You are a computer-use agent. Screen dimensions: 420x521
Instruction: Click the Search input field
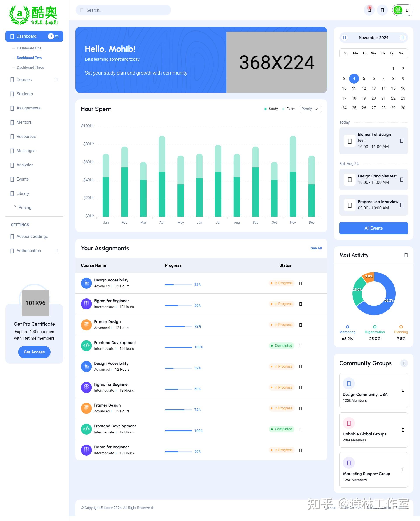click(123, 10)
